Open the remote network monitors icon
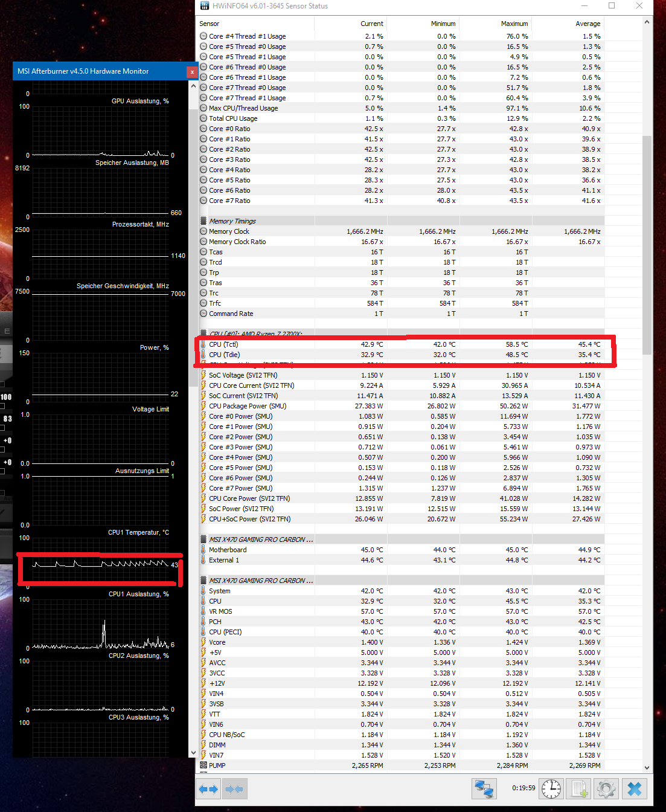This screenshot has width=666, height=812. click(484, 788)
